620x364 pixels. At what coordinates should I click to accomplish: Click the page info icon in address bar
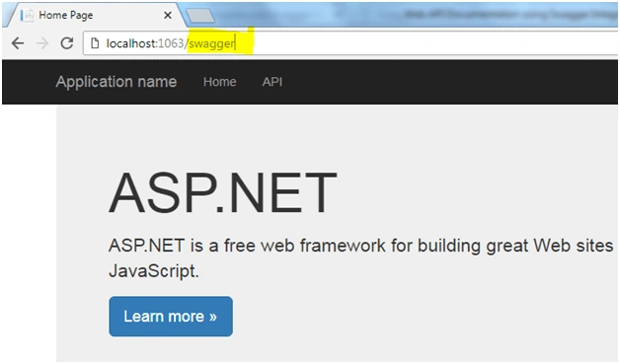pyautogui.click(x=95, y=43)
